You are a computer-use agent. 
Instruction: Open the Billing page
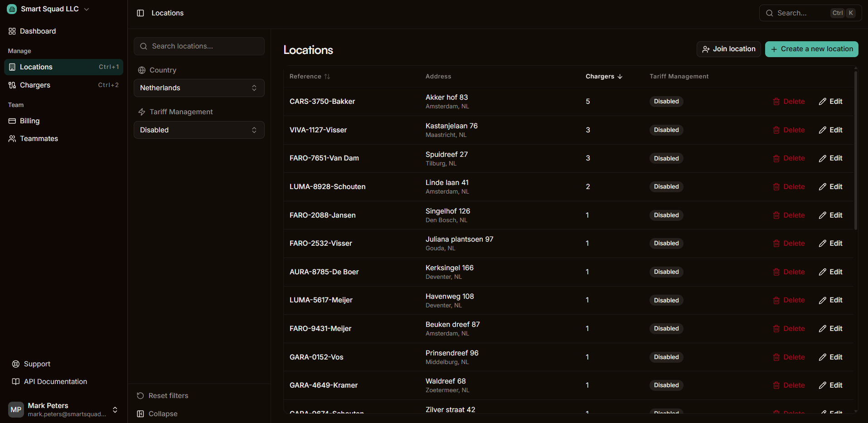click(63, 121)
